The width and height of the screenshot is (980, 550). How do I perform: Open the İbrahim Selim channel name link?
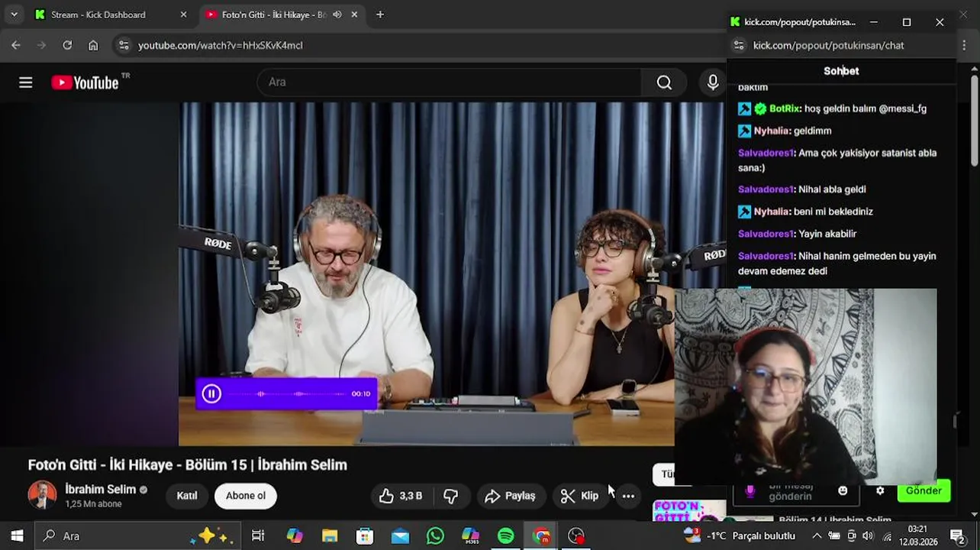point(100,490)
